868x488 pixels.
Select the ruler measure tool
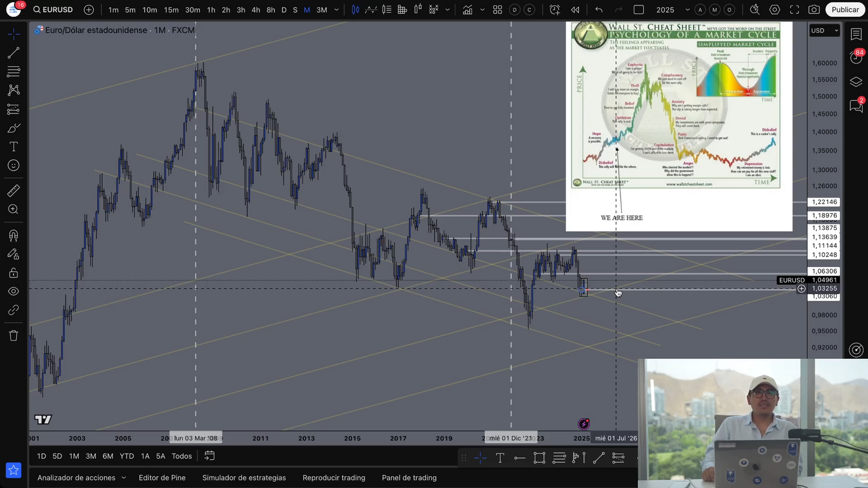click(x=13, y=191)
